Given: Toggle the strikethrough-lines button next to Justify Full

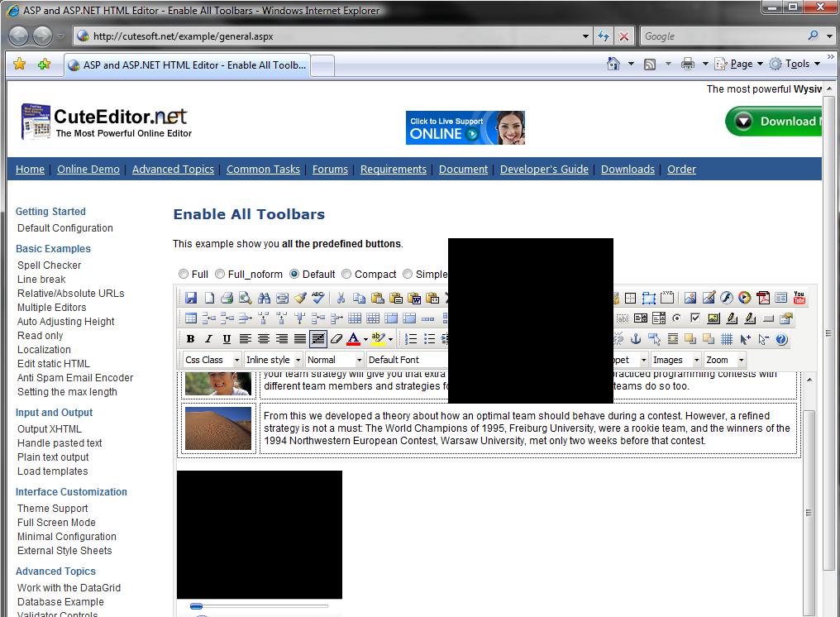Looking at the screenshot, I should tap(318, 339).
